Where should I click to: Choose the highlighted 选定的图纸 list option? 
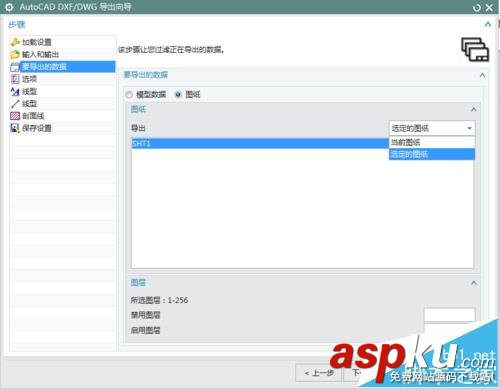pyautogui.click(x=432, y=154)
